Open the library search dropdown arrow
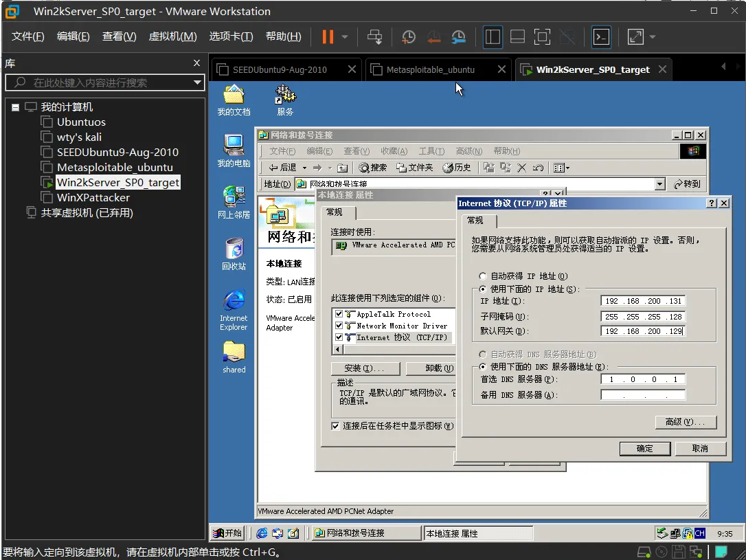The image size is (746, 560). click(197, 82)
